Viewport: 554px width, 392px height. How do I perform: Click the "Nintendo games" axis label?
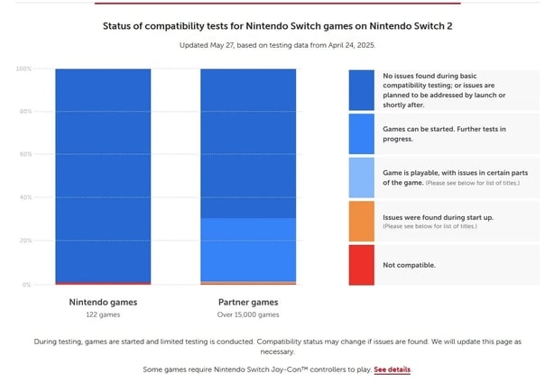(x=103, y=302)
